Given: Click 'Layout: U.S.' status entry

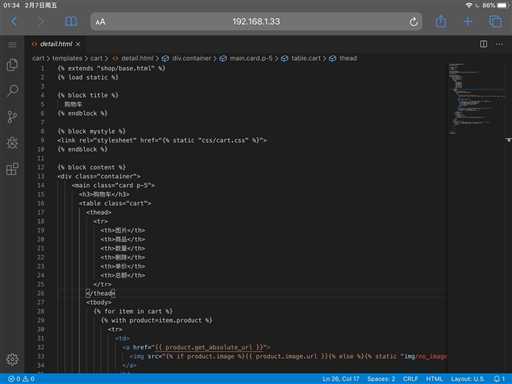Looking at the screenshot, I should coord(467,379).
